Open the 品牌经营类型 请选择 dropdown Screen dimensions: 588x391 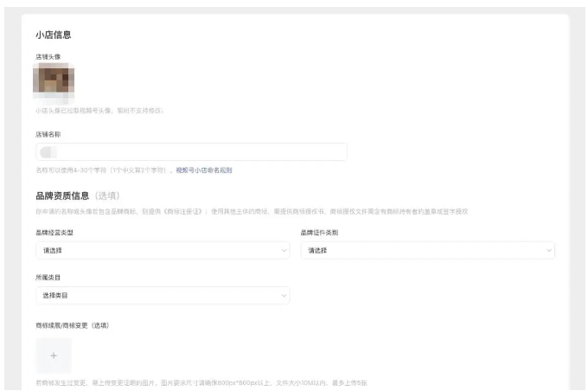point(156,251)
